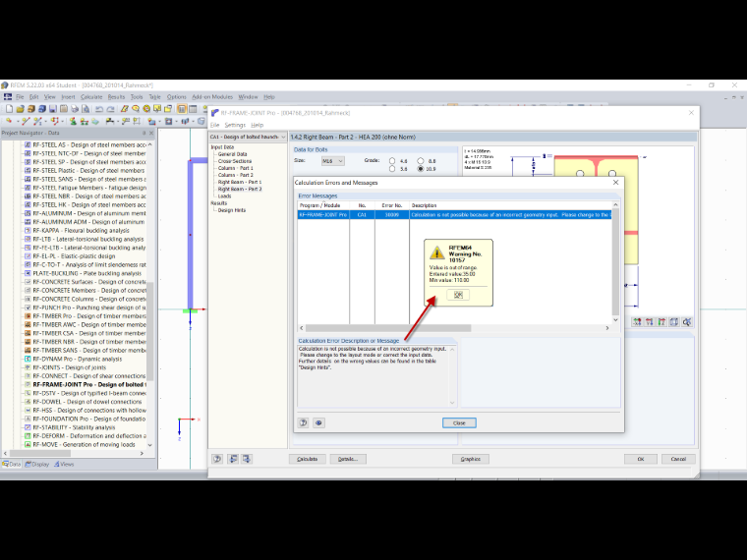747x560 pixels.
Task: Click the view in Z direction icon
Action: point(661,322)
